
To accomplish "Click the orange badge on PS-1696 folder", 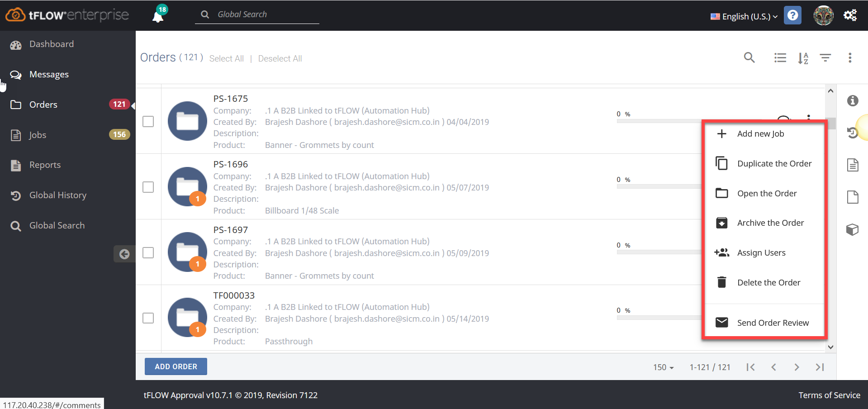I will click(198, 199).
